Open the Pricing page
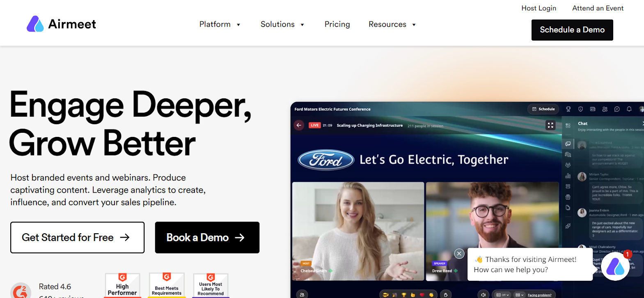Viewport: 644px width, 298px height. [x=337, y=25]
